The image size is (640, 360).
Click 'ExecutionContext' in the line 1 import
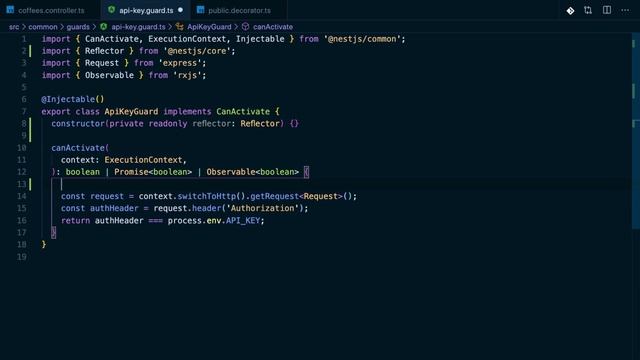click(187, 39)
